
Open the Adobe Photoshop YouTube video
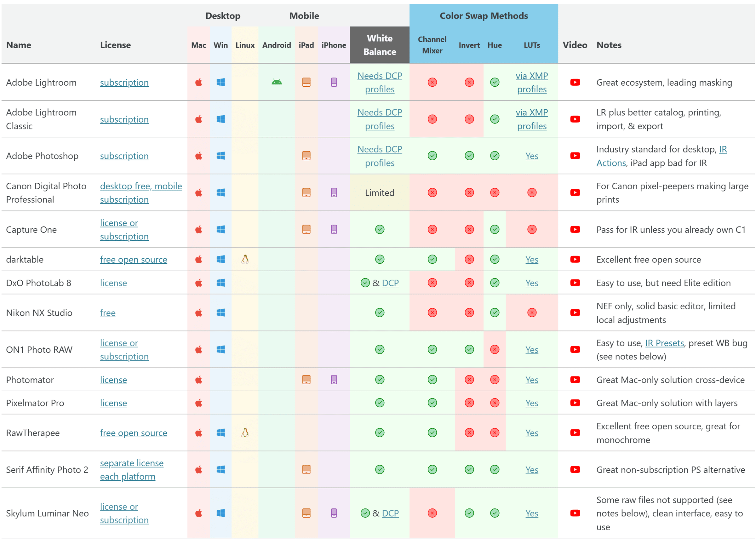coord(575,156)
